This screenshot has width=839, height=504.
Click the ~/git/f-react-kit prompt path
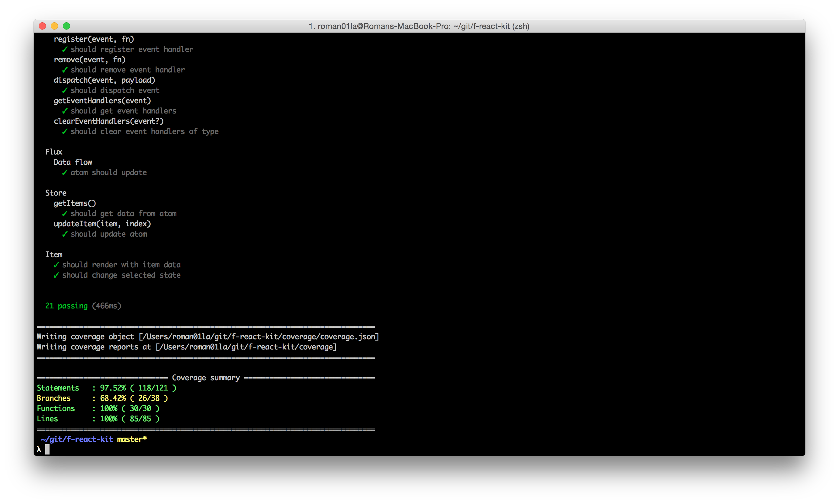pyautogui.click(x=77, y=439)
